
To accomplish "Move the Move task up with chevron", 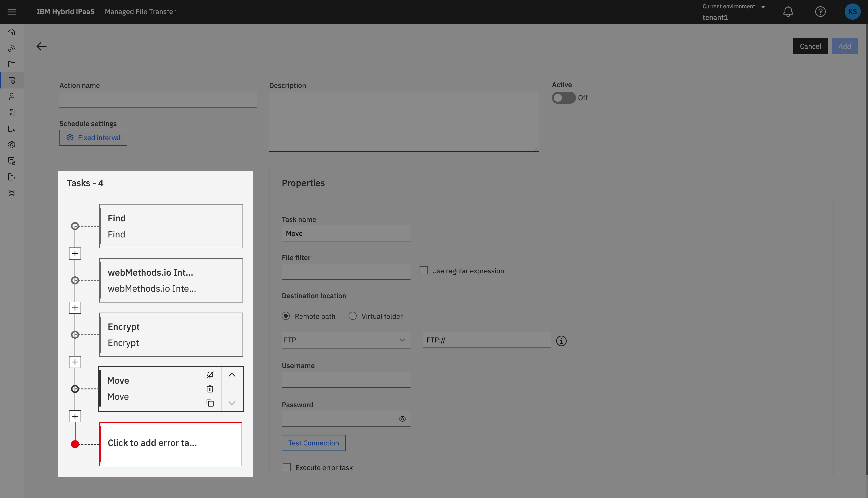I will coord(232,375).
